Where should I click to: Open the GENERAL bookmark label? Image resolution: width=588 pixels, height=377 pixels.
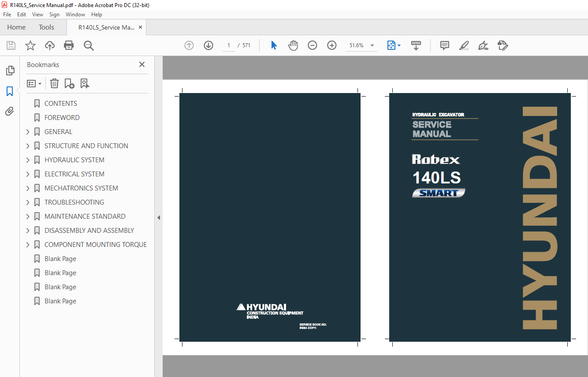(58, 132)
